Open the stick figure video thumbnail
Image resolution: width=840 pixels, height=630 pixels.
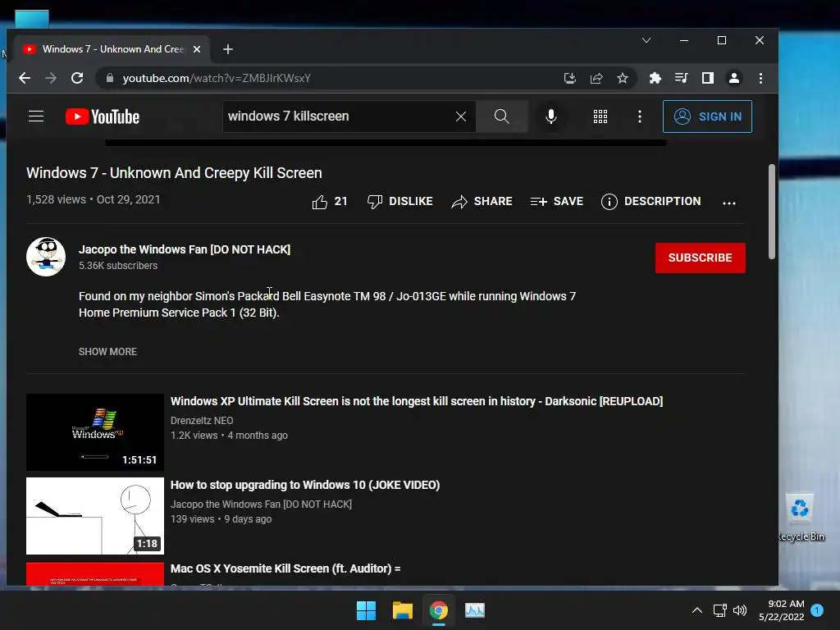click(95, 516)
